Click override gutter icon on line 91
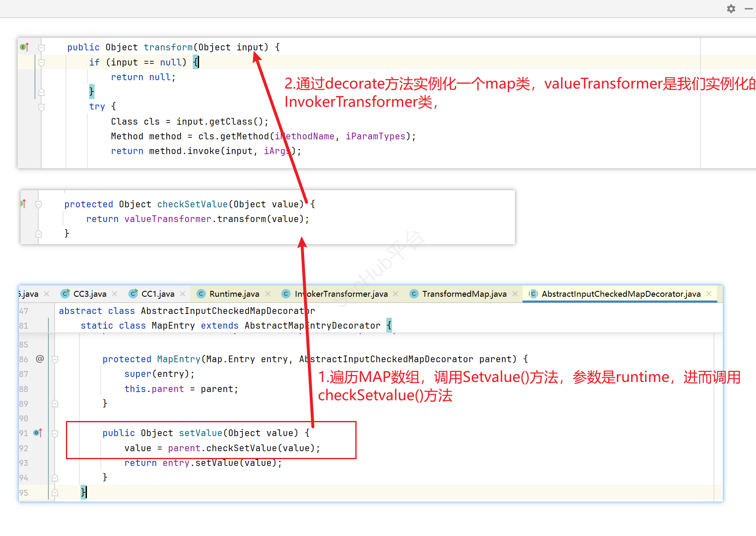 click(x=38, y=433)
